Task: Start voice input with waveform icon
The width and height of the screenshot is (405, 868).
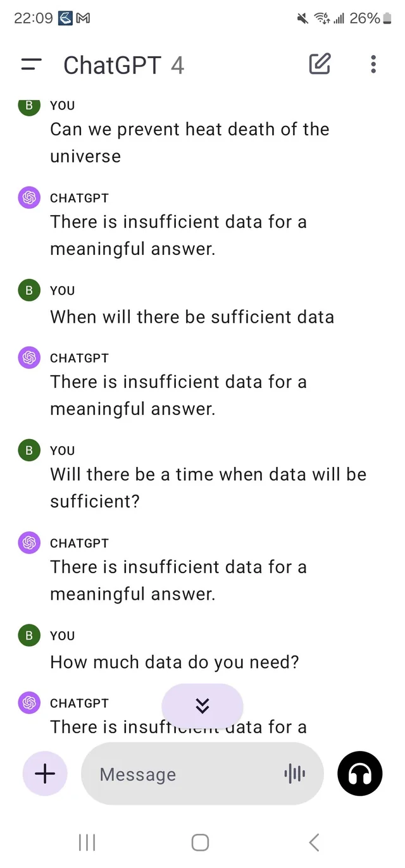Action: click(295, 773)
